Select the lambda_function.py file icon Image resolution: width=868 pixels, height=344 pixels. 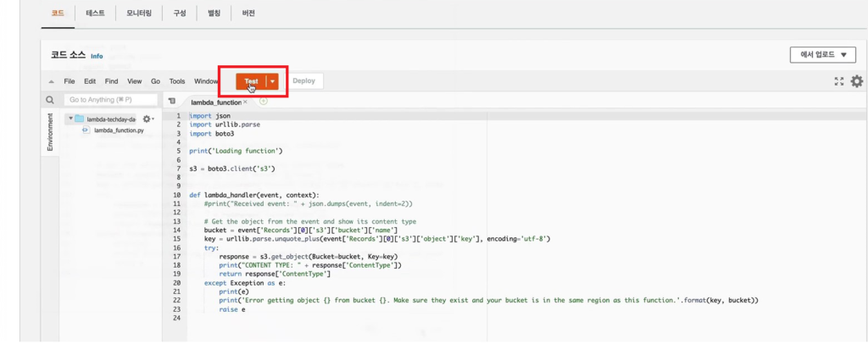(x=86, y=130)
